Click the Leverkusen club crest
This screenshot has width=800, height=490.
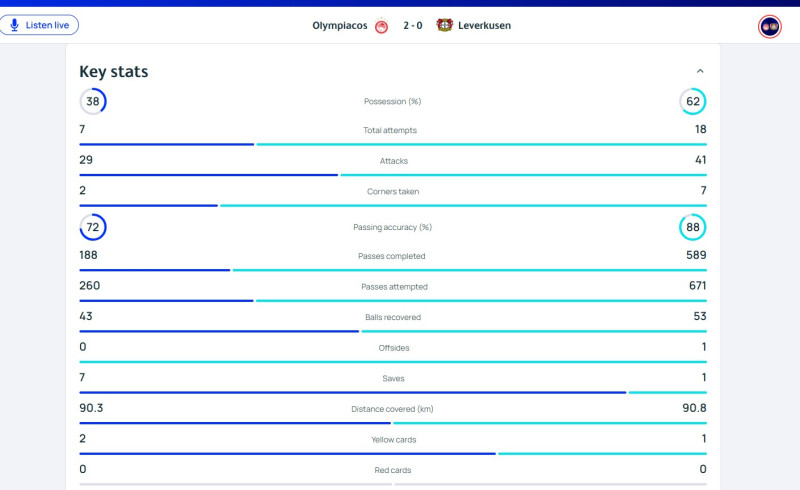click(x=444, y=26)
